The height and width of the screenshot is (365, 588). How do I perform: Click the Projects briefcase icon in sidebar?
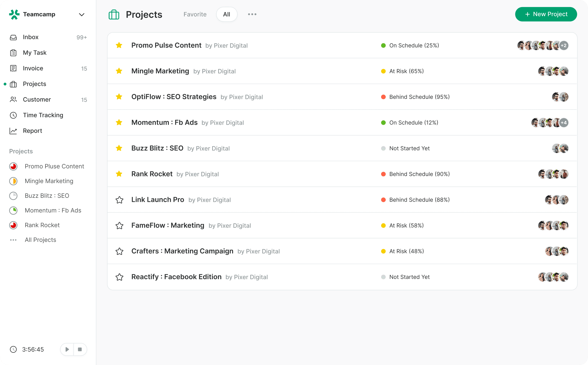(13, 84)
